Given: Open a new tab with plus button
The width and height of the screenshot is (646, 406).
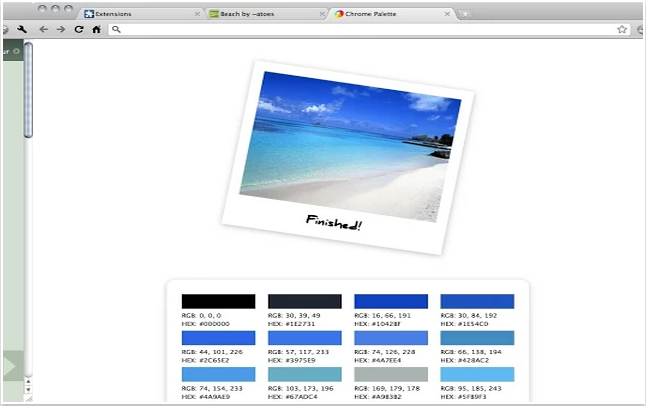Looking at the screenshot, I should pyautogui.click(x=464, y=14).
